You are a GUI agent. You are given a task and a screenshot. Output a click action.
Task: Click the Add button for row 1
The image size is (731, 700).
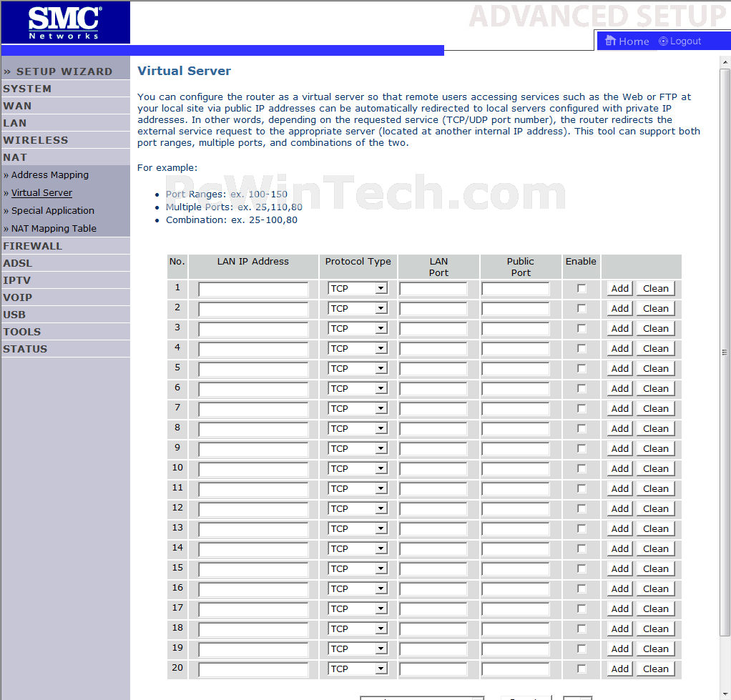(619, 288)
